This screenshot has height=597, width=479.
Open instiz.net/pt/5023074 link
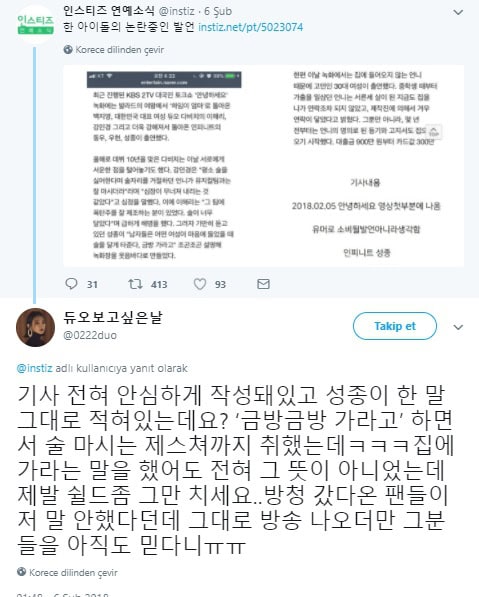click(x=251, y=27)
